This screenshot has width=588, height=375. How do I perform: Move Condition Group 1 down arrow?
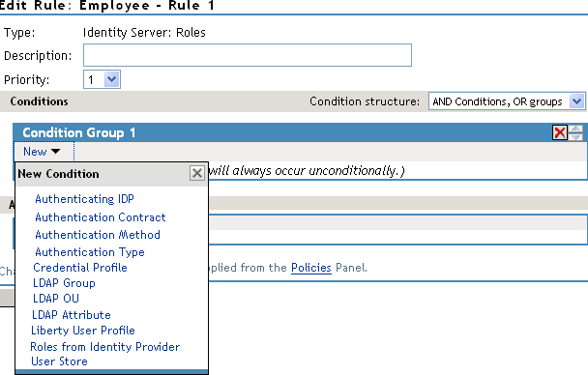tap(576, 136)
